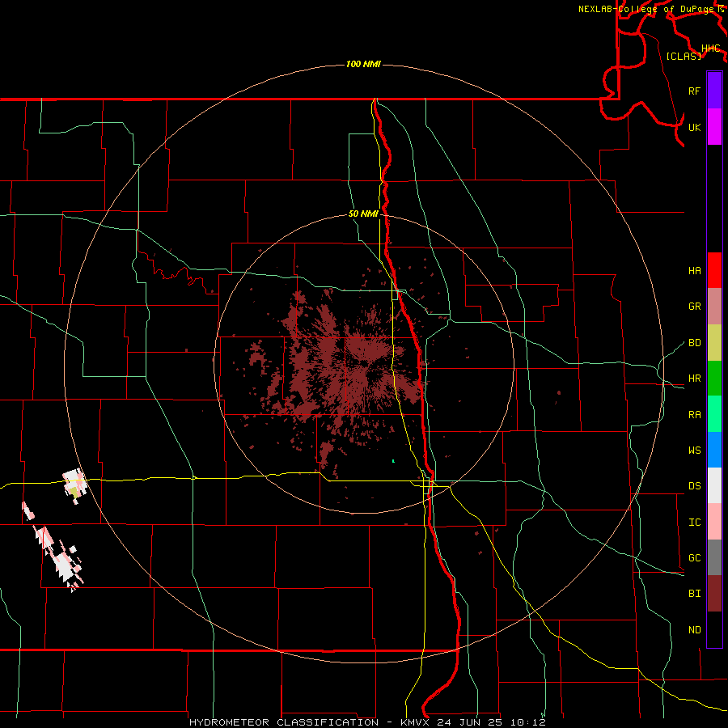
Task: Click the RA legend label
Action: tap(694, 415)
